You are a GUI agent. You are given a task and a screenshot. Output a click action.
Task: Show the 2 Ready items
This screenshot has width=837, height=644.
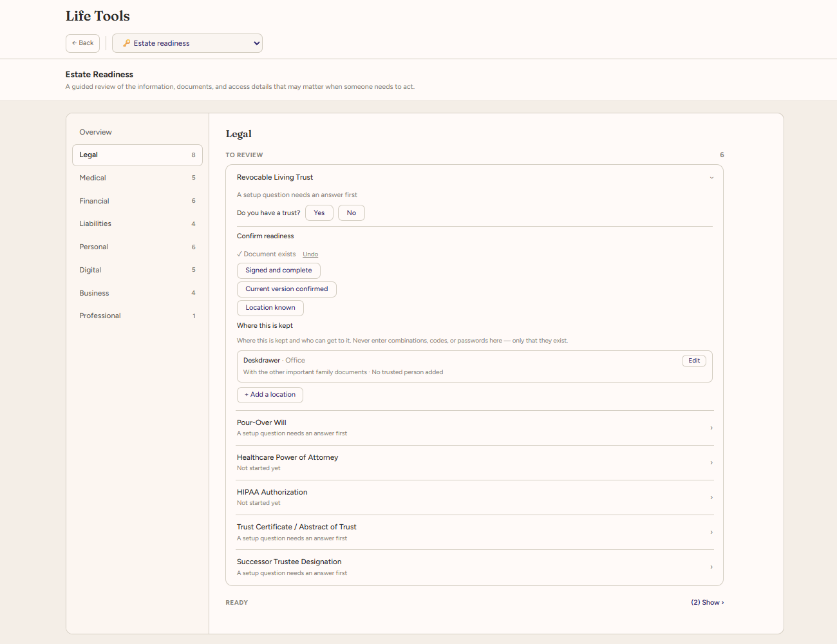(x=707, y=603)
